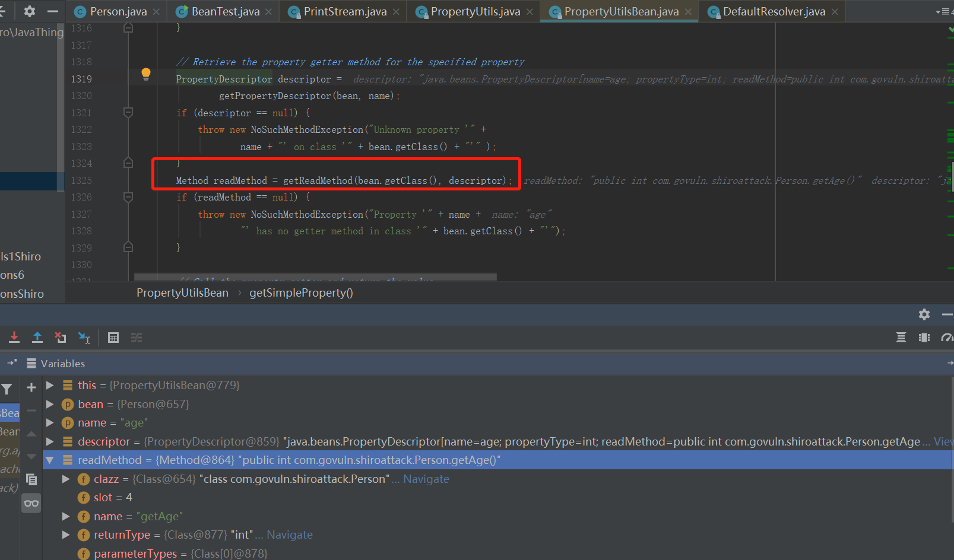This screenshot has height=560, width=954.
Task: Click the Run to Cursor icon
Action: click(x=84, y=338)
